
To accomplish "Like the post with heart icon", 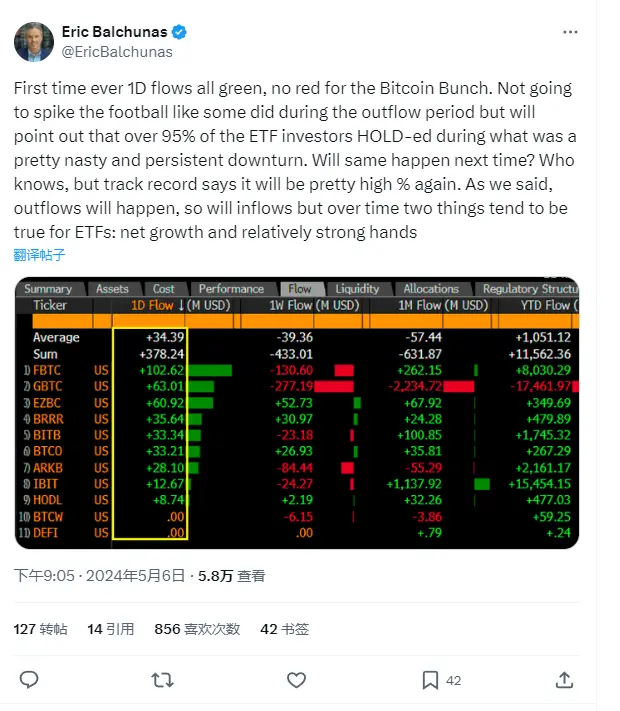I will tap(296, 680).
